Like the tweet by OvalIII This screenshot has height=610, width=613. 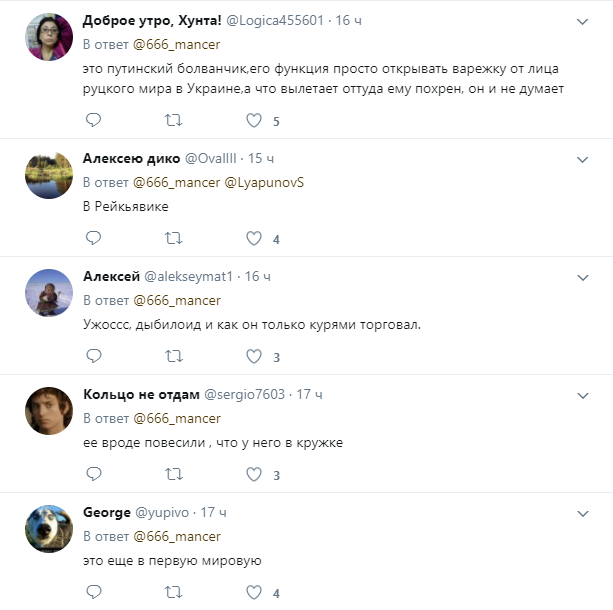254,238
